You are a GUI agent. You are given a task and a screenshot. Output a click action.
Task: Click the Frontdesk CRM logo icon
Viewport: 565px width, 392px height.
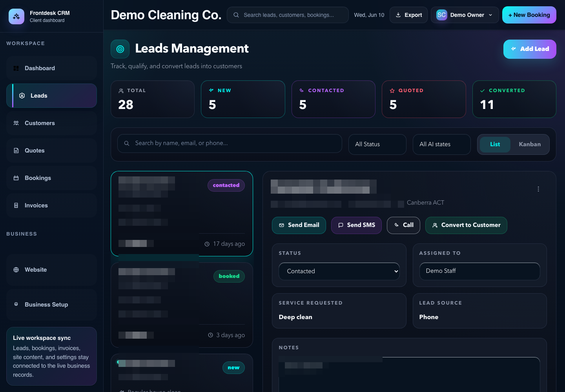(16, 16)
